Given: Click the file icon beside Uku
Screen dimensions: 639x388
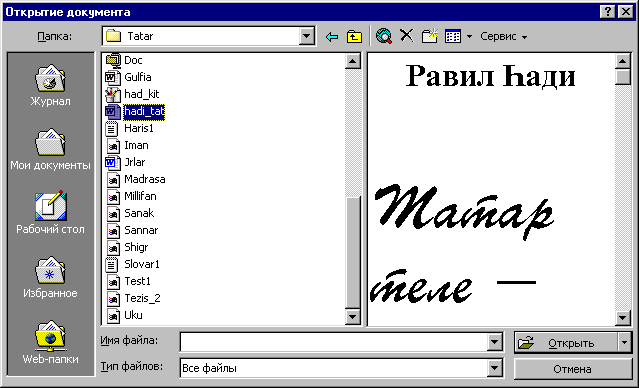Looking at the screenshot, I should 113,315.
